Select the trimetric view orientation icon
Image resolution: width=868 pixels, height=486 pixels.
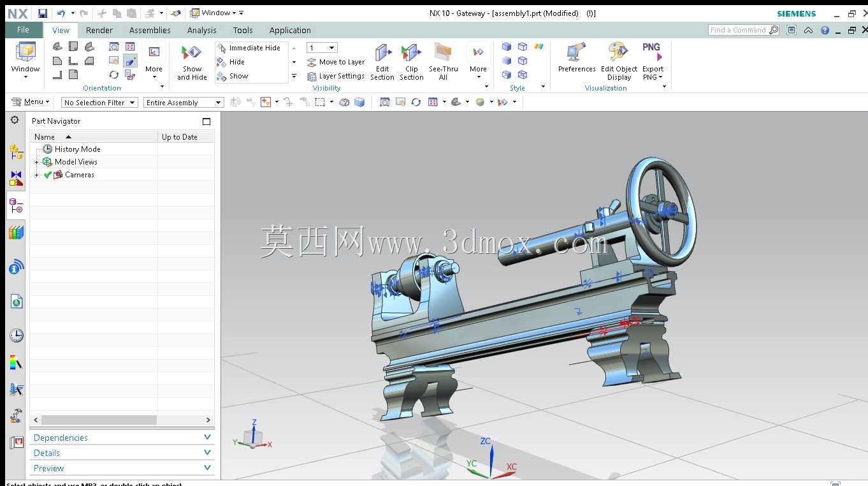click(x=58, y=47)
